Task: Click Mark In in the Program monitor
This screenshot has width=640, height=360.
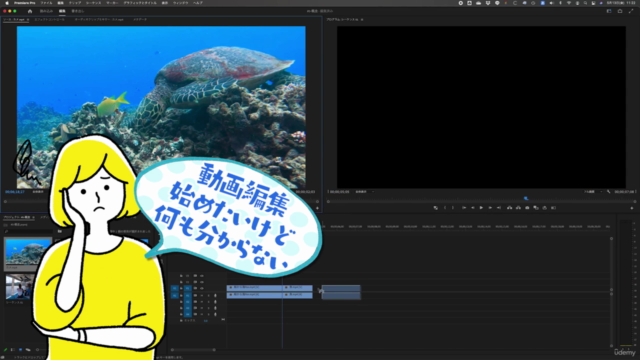Action: (x=445, y=208)
